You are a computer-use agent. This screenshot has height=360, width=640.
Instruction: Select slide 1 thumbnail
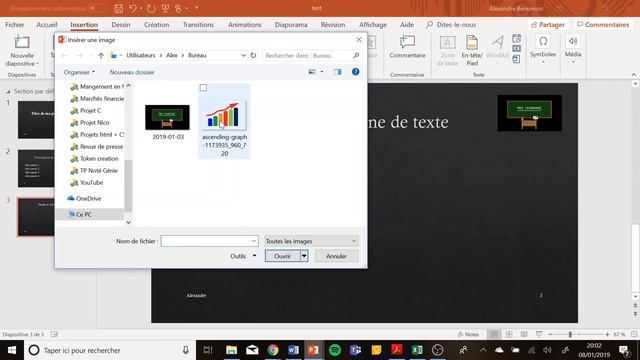tap(36, 120)
